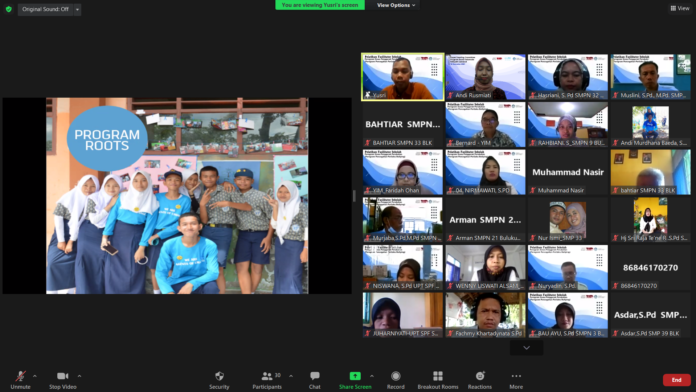Select 86846170270 participant tile
Image resolution: width=696 pixels, height=392 pixels.
click(x=650, y=267)
